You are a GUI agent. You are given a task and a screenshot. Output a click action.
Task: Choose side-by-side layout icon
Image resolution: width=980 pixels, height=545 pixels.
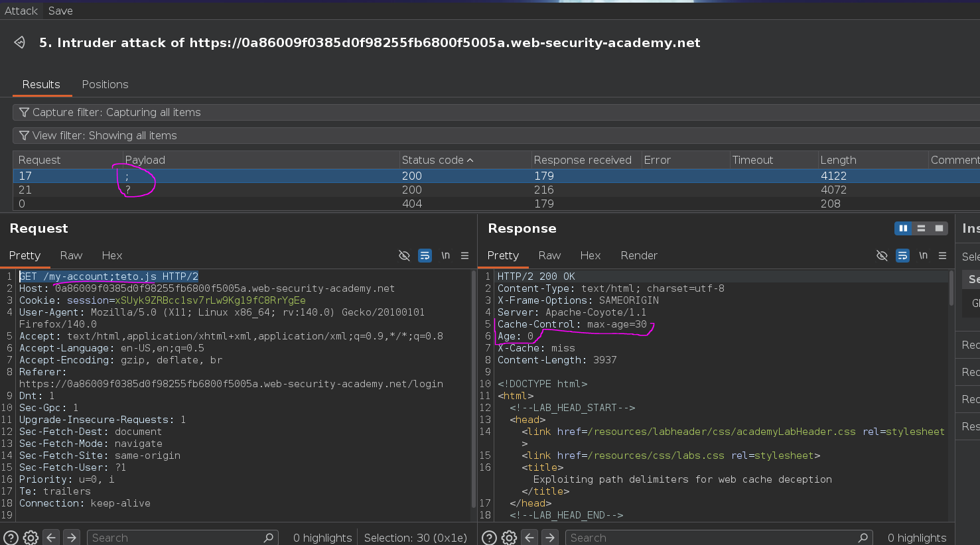903,228
